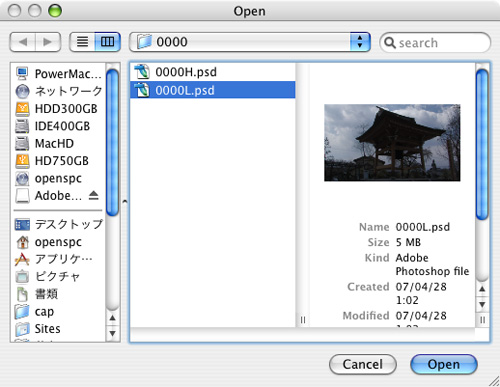The height and width of the screenshot is (387, 500).
Task: Open the 0000 folder path dropdown
Action: [250, 42]
